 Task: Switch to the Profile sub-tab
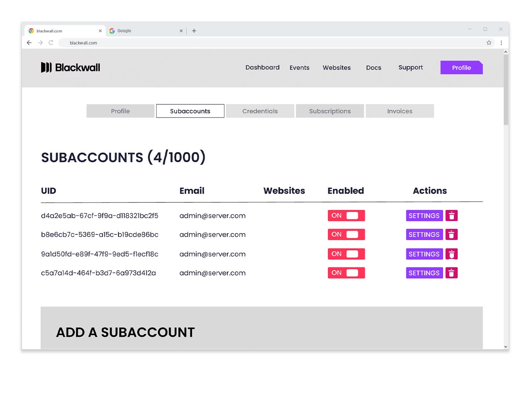(121, 111)
